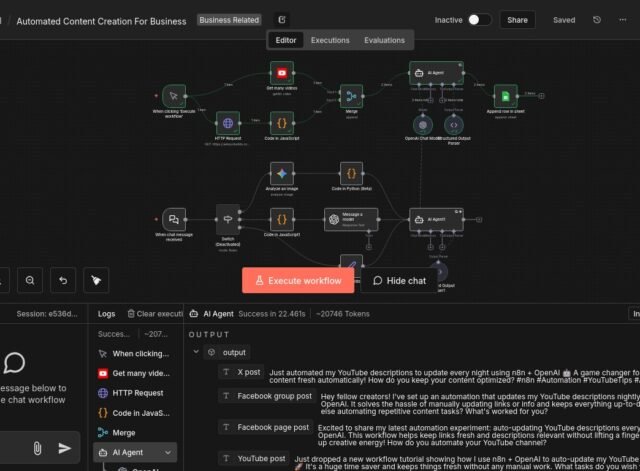Select the Message a model node
The width and height of the screenshot is (640, 471).
(351, 220)
